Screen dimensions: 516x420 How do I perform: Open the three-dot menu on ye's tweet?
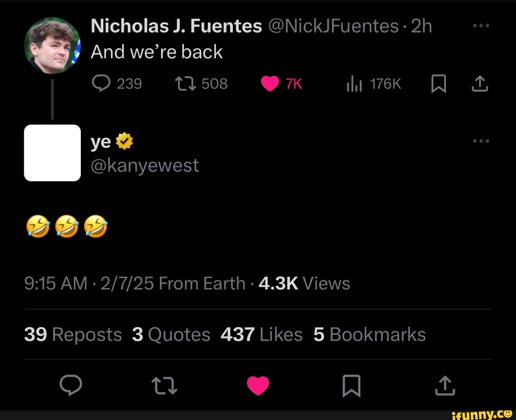point(481,140)
